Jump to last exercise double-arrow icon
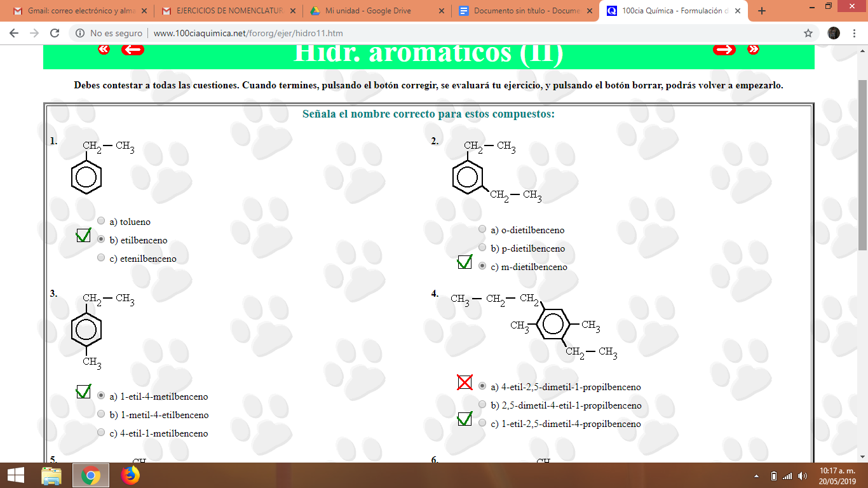Viewport: 868px width, 488px height. click(753, 50)
